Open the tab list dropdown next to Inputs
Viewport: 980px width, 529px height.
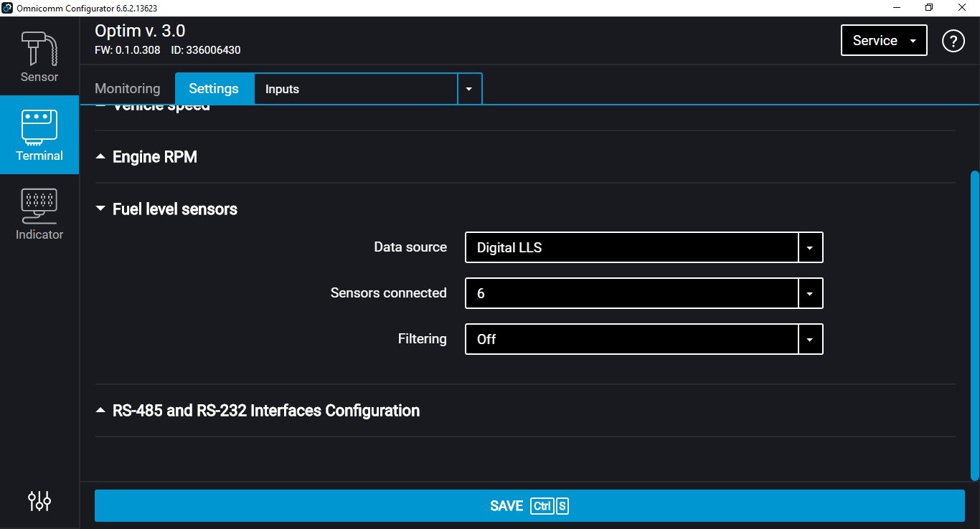point(468,89)
